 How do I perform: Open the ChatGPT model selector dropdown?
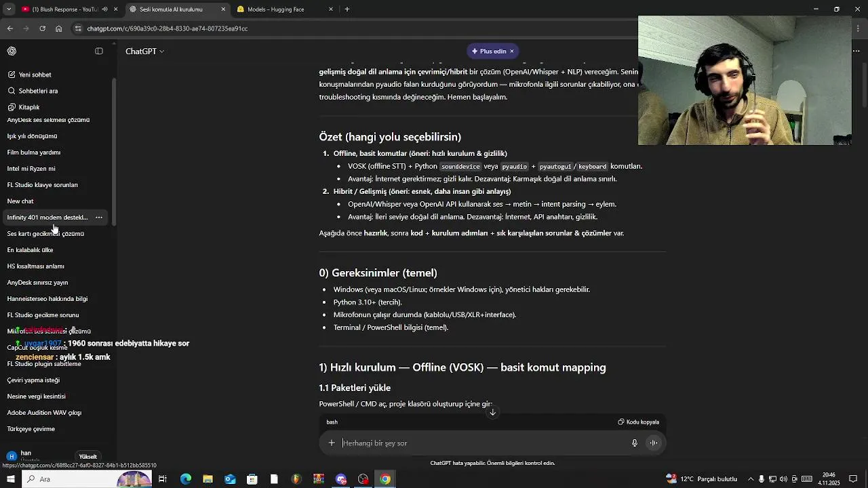pyautogui.click(x=144, y=52)
